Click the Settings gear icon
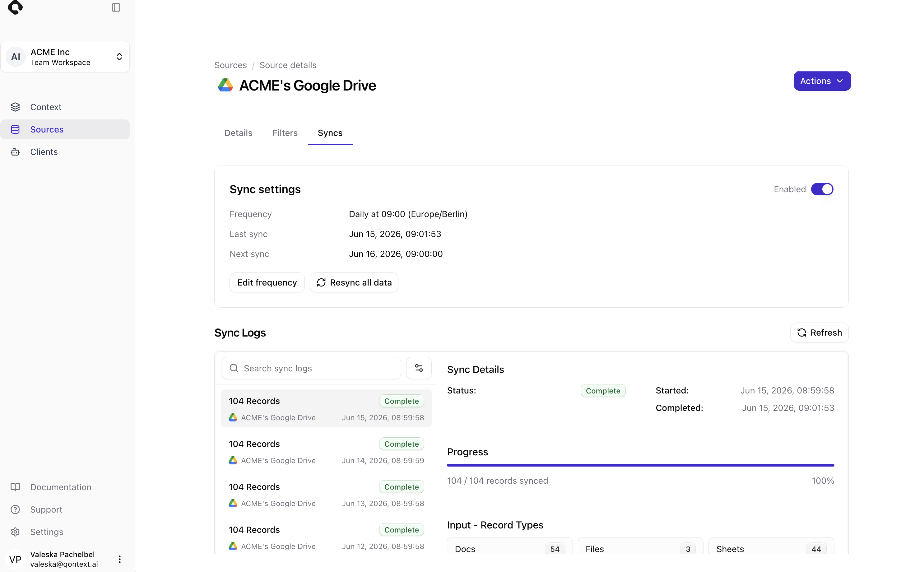The width and height of the screenshot is (924, 572). click(15, 532)
